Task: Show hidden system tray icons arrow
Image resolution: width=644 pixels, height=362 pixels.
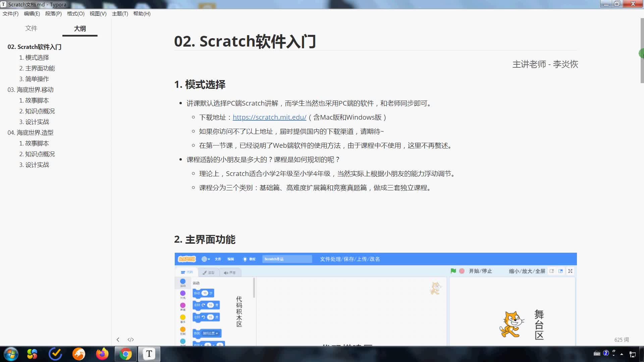Action: pos(622,354)
